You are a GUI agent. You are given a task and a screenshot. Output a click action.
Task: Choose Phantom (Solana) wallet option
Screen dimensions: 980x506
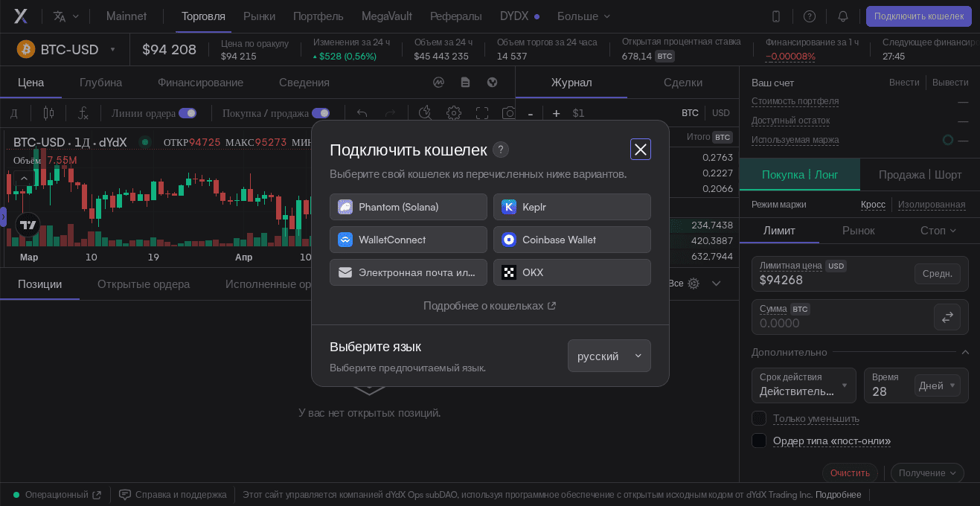tap(409, 207)
